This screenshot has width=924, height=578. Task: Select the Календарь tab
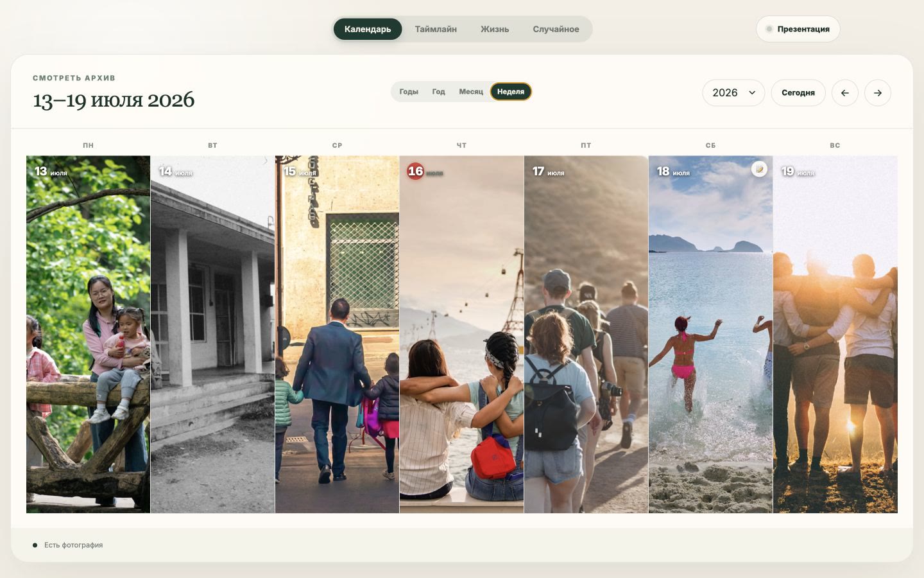click(x=368, y=29)
